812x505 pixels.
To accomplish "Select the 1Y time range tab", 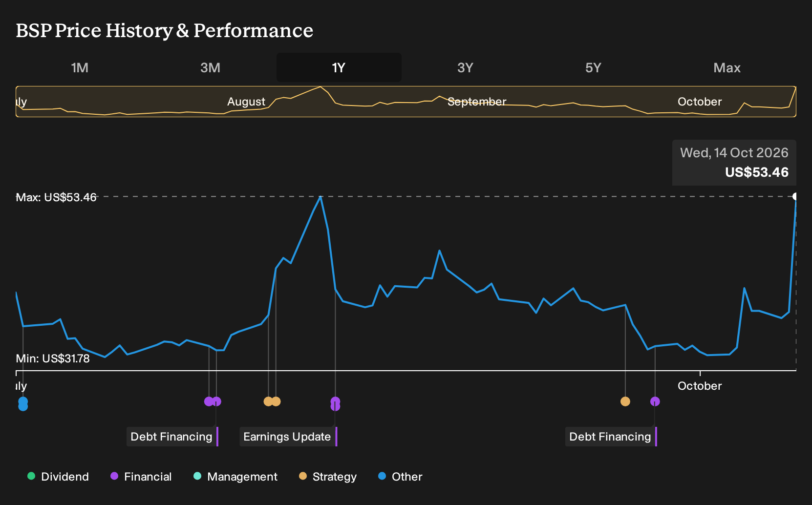I will coord(339,67).
